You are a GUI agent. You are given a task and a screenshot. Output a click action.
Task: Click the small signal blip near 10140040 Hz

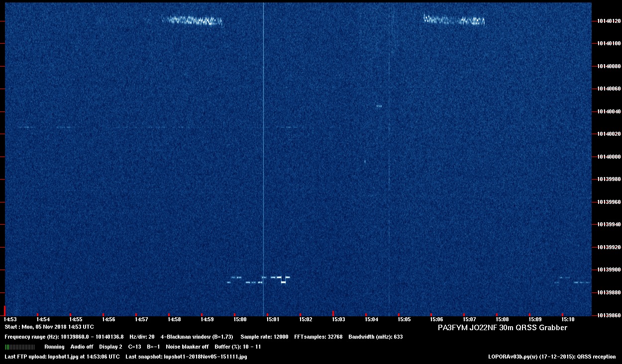[379, 106]
